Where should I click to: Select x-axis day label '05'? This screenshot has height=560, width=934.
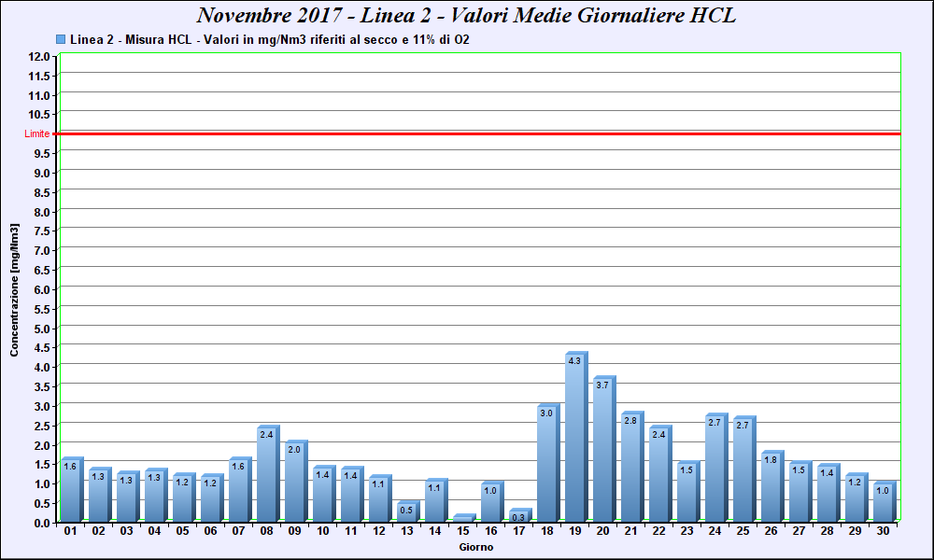coord(182,531)
